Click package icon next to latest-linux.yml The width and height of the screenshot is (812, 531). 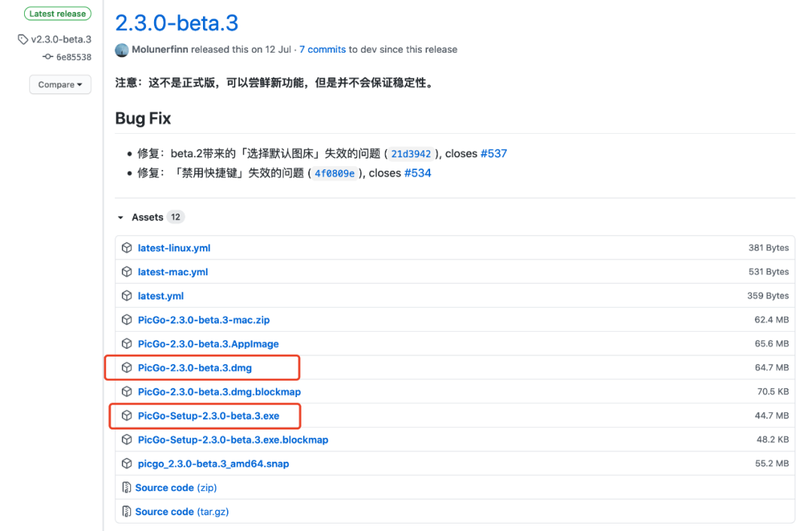(x=127, y=247)
